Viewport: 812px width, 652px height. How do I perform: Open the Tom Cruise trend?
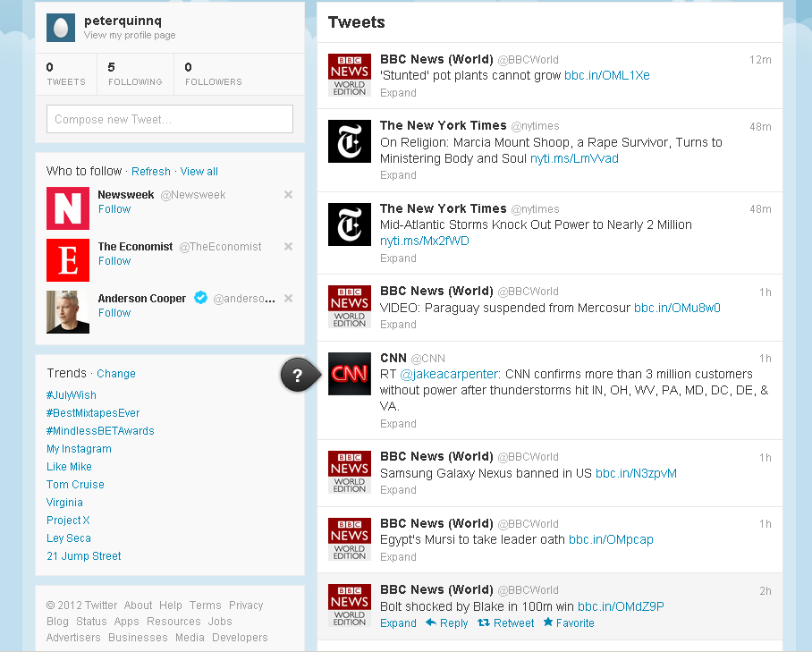coord(76,485)
